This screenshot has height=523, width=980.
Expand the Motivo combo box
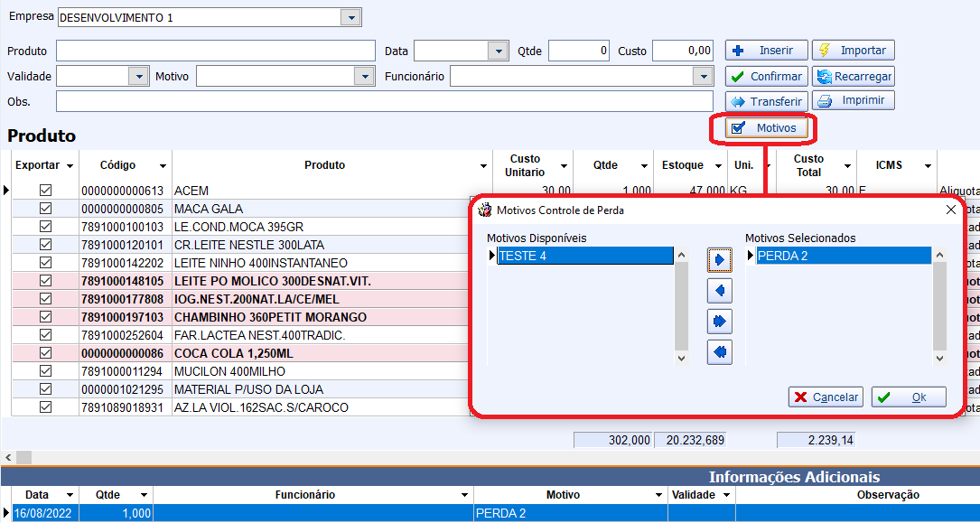click(364, 77)
